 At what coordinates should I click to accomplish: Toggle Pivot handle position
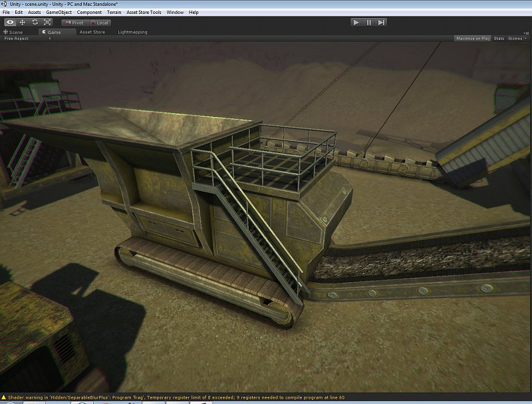[74, 23]
